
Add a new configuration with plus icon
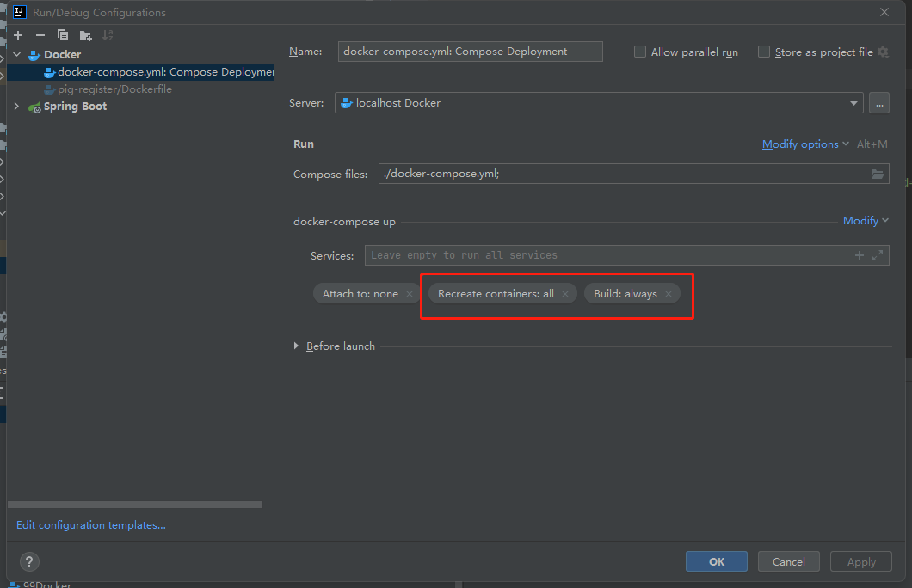coord(18,35)
